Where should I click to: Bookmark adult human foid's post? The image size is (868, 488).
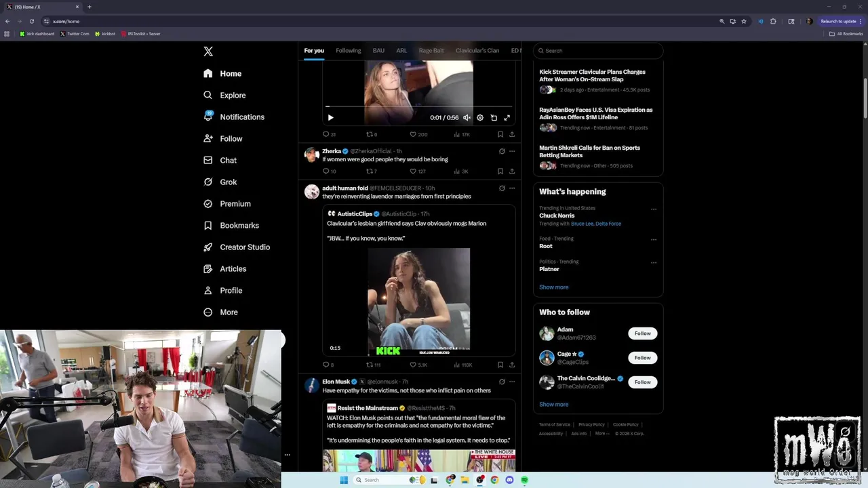tap(500, 365)
